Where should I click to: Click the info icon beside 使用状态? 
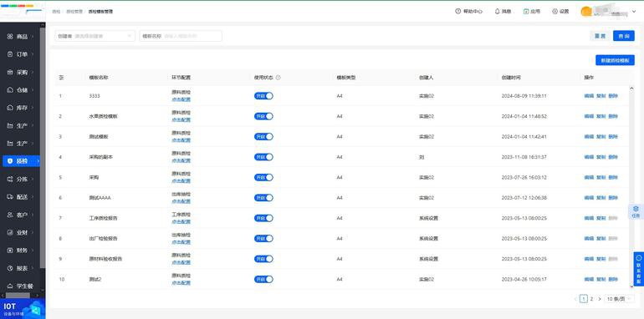pos(278,78)
